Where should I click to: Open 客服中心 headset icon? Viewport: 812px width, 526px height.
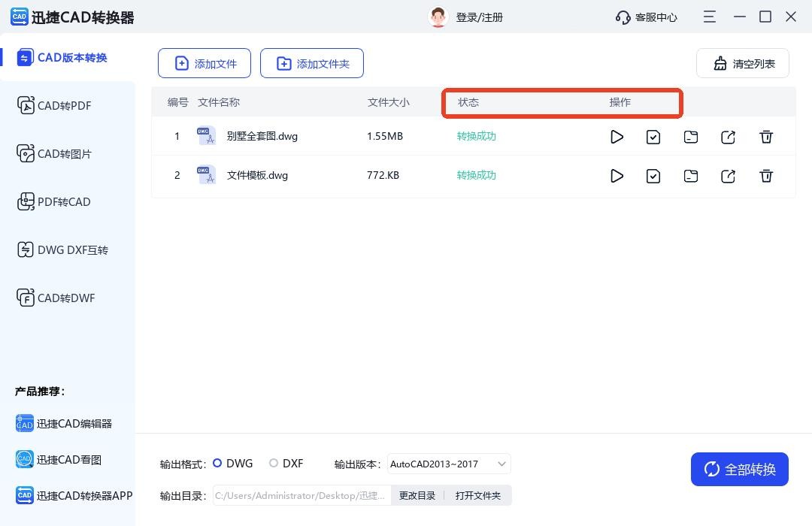pyautogui.click(x=623, y=17)
